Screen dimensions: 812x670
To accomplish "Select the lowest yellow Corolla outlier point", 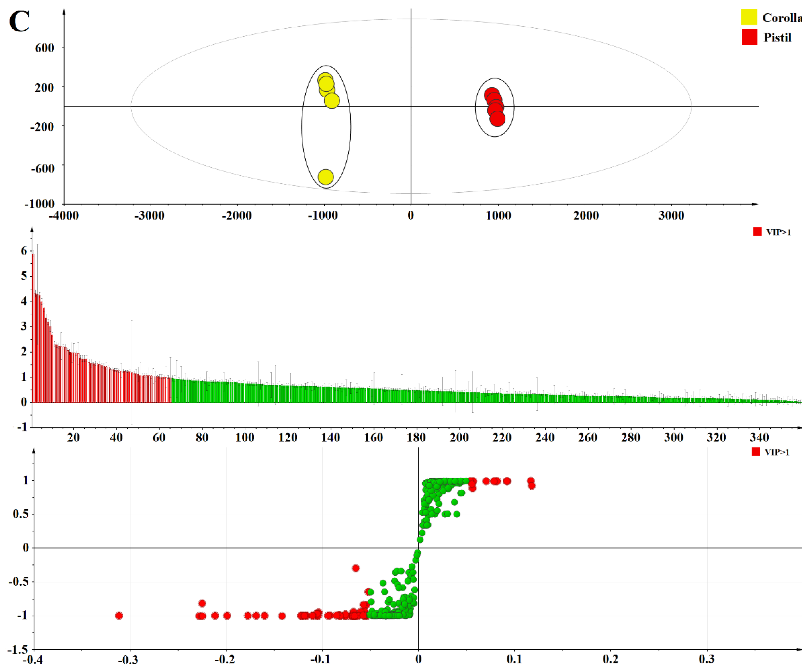I will pyautogui.click(x=326, y=177).
